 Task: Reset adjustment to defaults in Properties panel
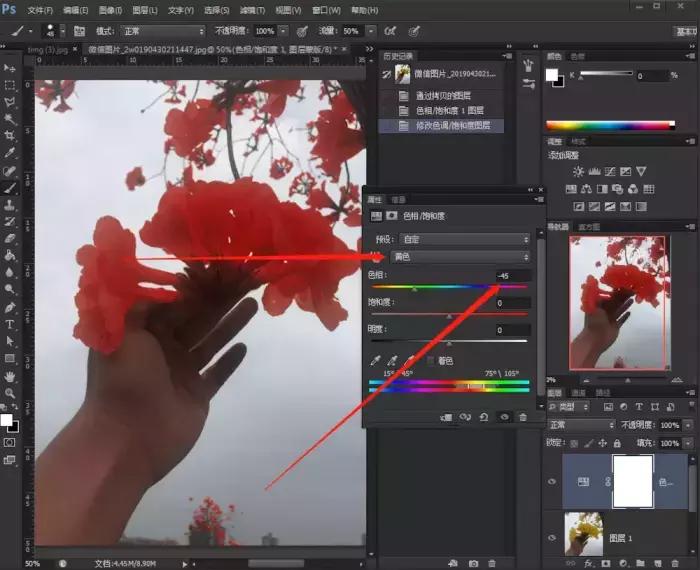(x=484, y=417)
